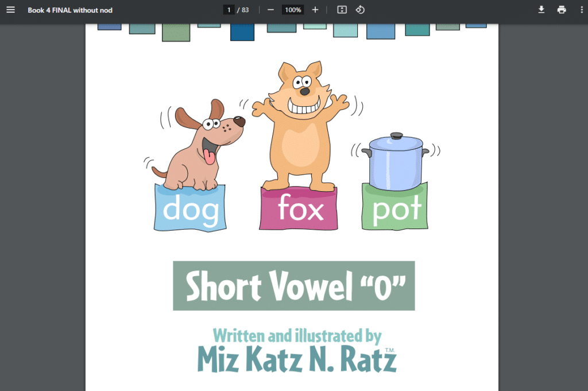Print the current document
588x391 pixels.
562,10
